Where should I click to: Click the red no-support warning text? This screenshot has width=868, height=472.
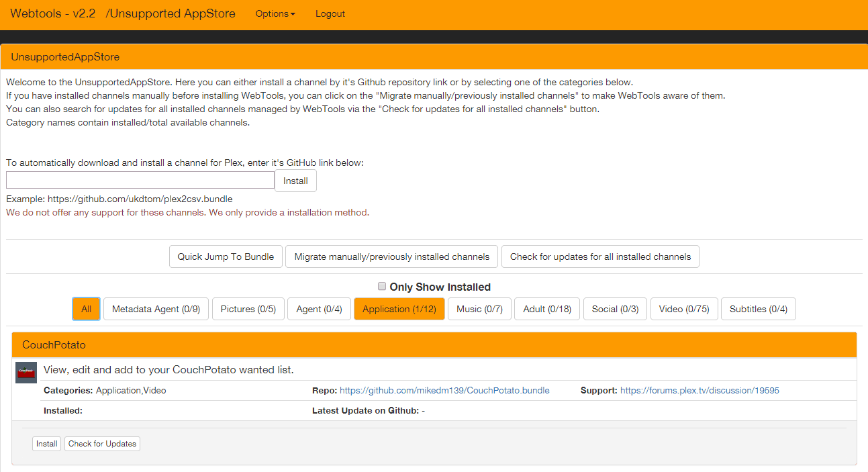pyautogui.click(x=187, y=212)
